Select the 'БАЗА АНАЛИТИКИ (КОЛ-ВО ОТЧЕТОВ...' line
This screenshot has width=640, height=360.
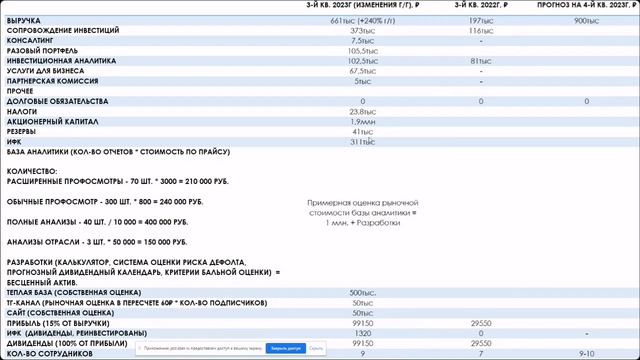point(118,152)
